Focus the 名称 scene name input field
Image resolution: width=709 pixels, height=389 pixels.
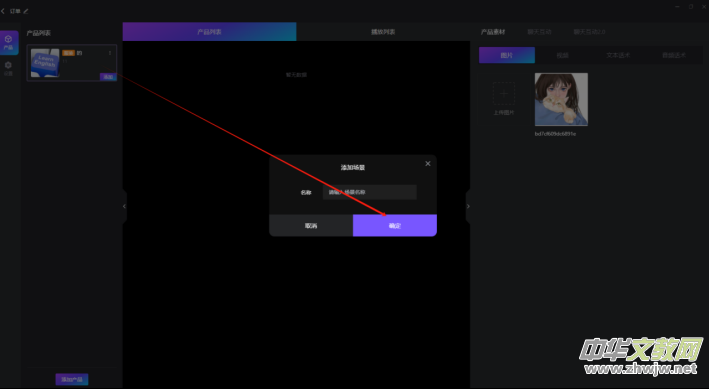(x=369, y=192)
